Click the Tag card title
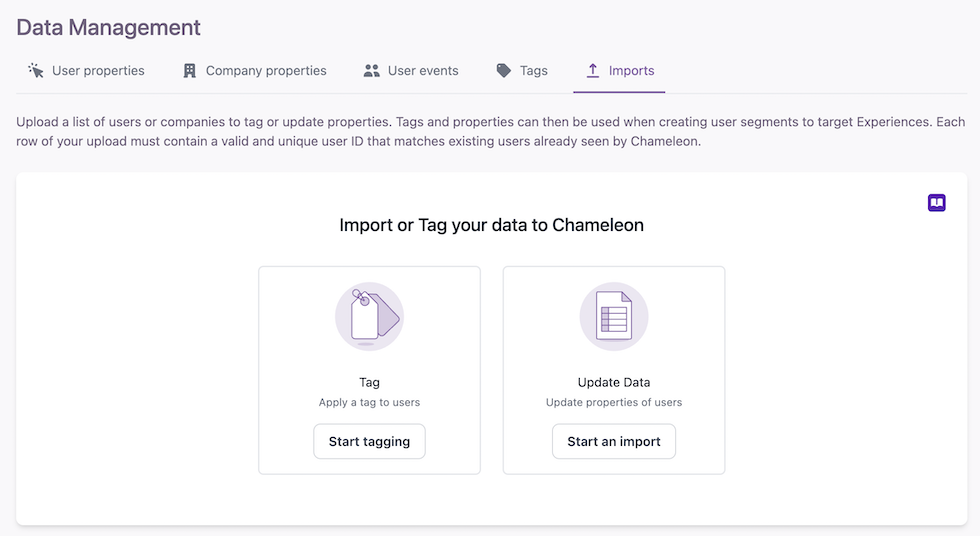The width and height of the screenshot is (980, 536). coord(369,382)
